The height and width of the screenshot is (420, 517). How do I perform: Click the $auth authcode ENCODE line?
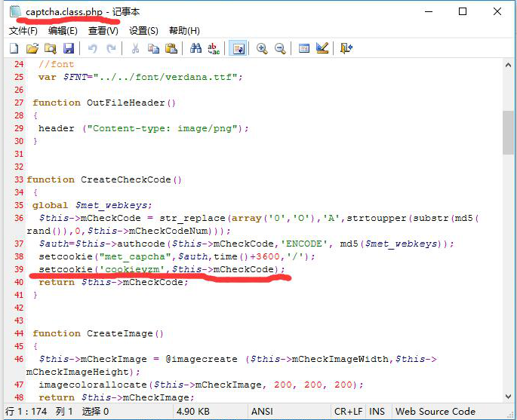246,244
